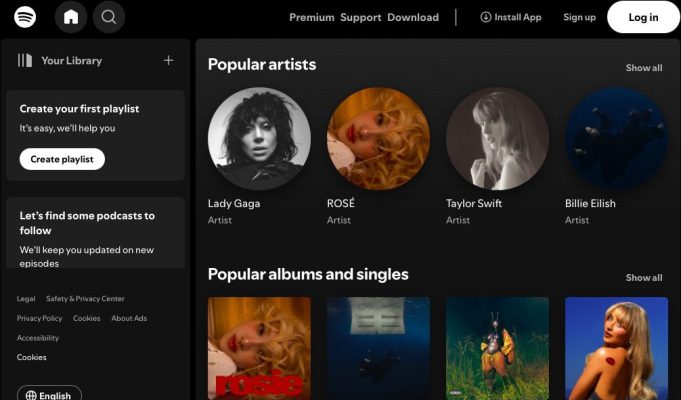Open ROSÉ artist photo
The height and width of the screenshot is (400, 681).
coord(378,139)
